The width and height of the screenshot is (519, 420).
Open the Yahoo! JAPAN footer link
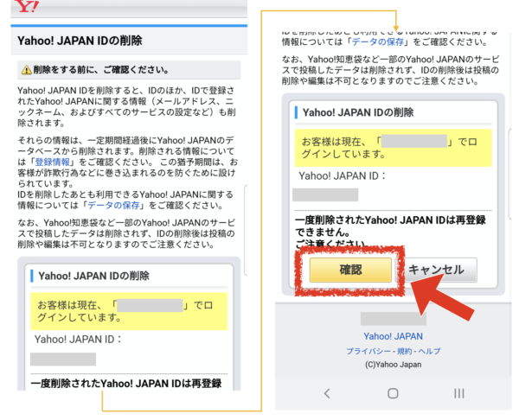(393, 336)
